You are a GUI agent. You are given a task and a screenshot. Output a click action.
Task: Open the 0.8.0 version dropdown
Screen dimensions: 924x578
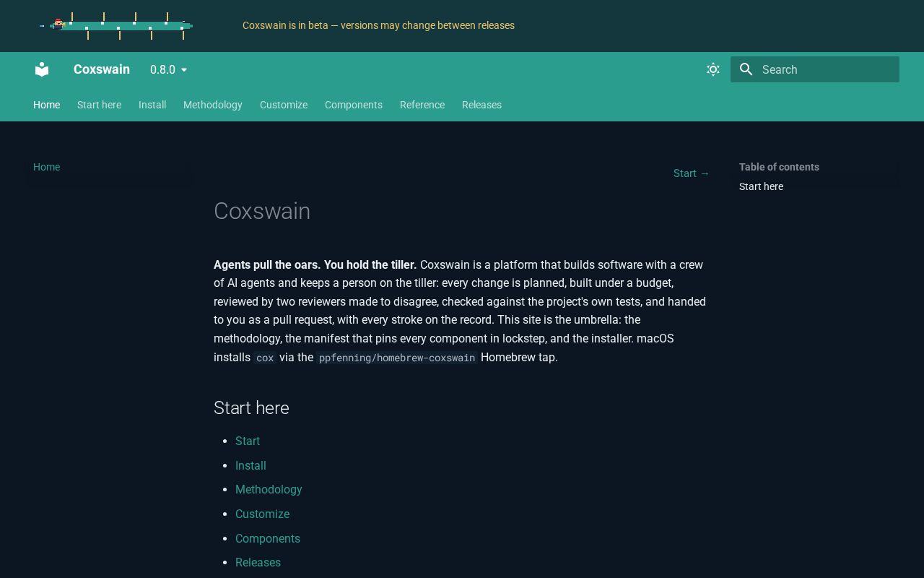coord(169,69)
